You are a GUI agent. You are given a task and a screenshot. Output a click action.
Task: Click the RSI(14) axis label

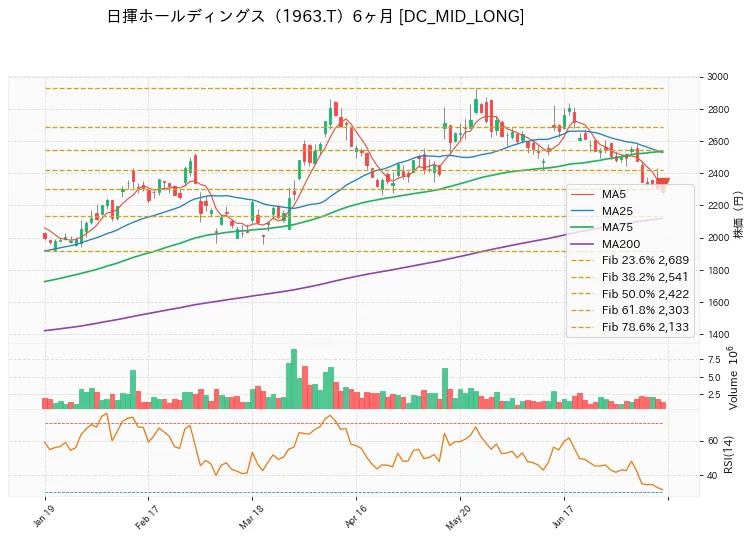tap(728, 455)
